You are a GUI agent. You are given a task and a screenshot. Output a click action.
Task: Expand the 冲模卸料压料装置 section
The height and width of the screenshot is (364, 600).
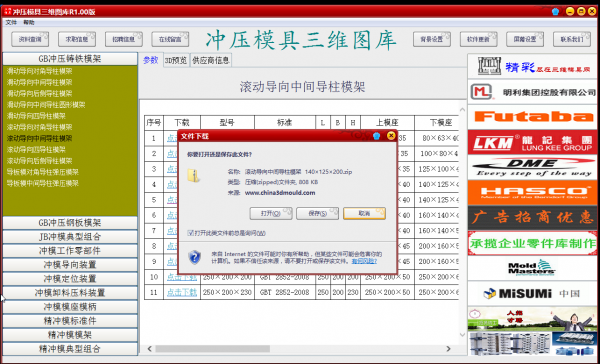70,293
